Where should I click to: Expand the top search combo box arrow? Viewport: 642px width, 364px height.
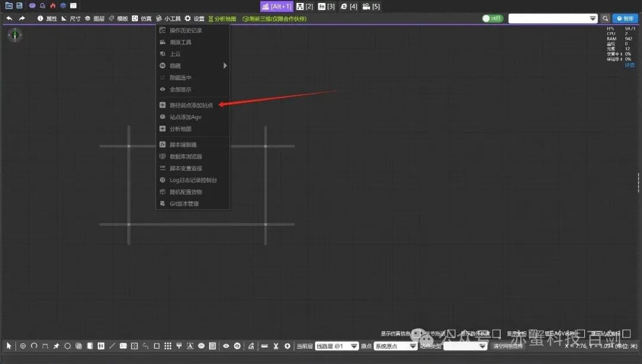pyautogui.click(x=593, y=18)
